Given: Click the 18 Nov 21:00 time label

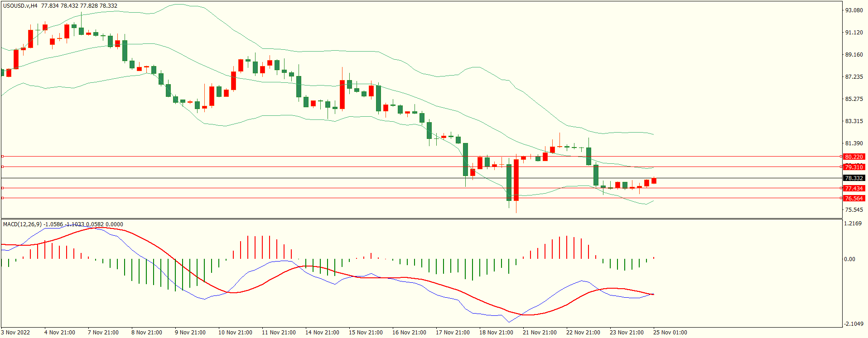Looking at the screenshot, I should pyautogui.click(x=496, y=333).
